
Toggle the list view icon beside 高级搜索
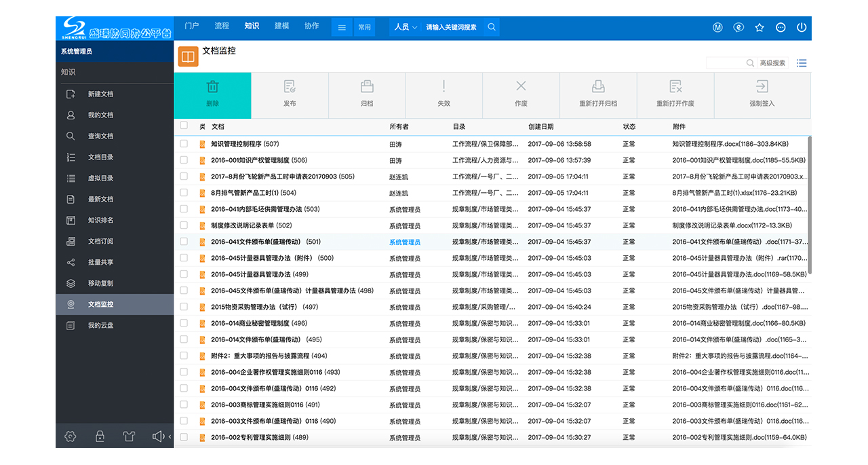pos(802,63)
